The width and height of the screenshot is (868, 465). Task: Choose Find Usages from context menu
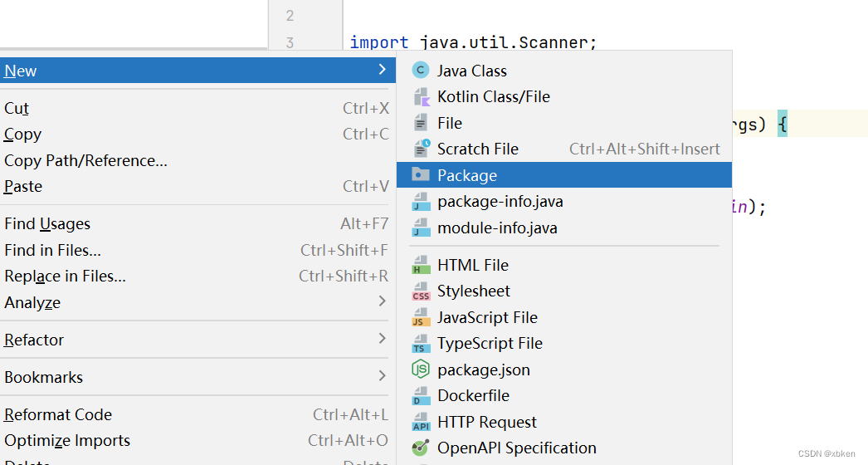click(x=47, y=223)
